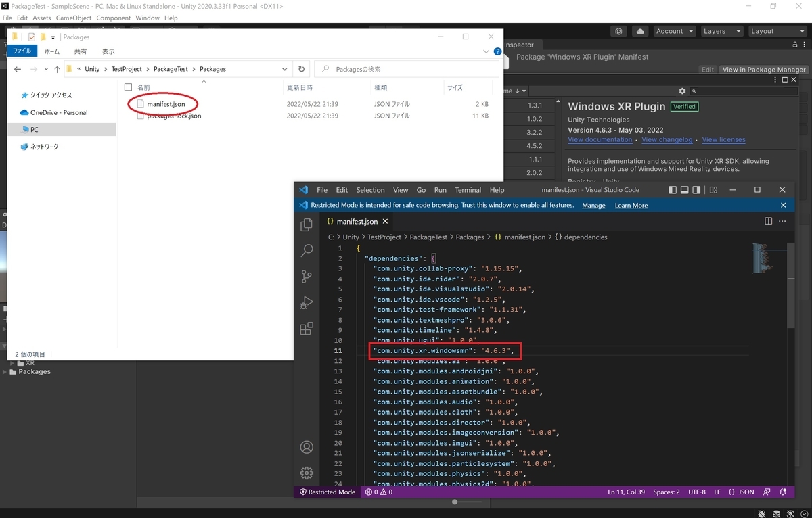The height and width of the screenshot is (518, 812).
Task: Open the ホーム ribbon tab
Action: click(52, 51)
